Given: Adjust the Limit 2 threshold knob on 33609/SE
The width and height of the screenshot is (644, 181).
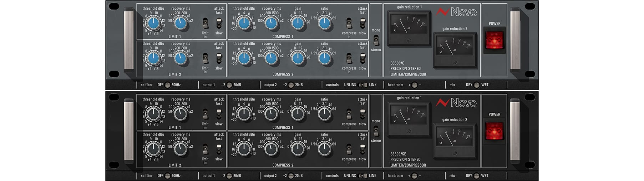Looking at the screenshot, I should tap(153, 149).
